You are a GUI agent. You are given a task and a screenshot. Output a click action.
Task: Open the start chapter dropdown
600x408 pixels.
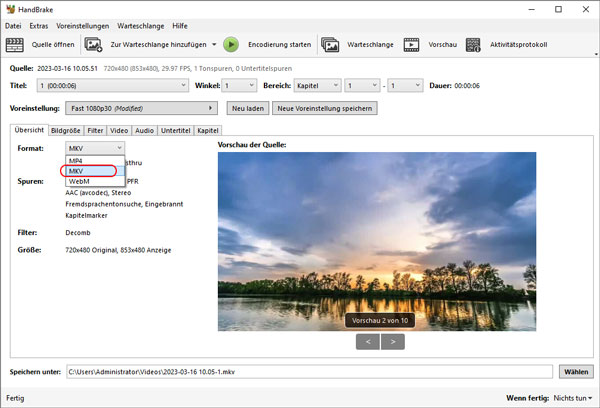pos(362,85)
